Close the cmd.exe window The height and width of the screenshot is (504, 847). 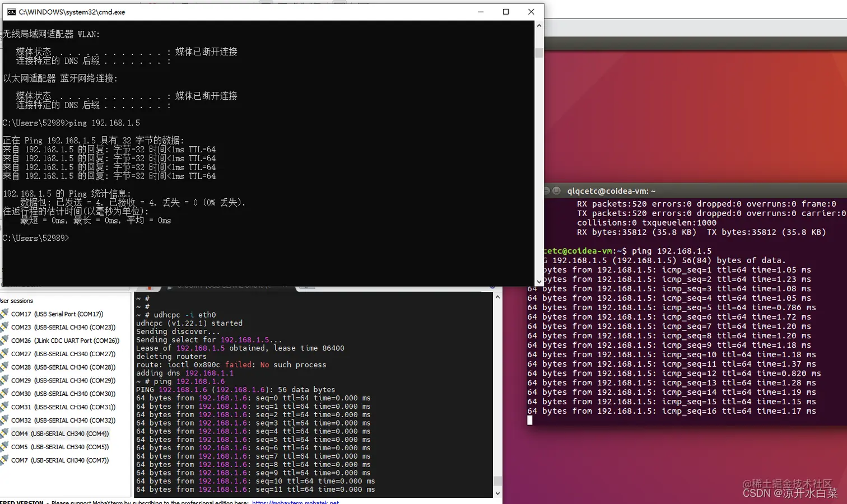(531, 12)
